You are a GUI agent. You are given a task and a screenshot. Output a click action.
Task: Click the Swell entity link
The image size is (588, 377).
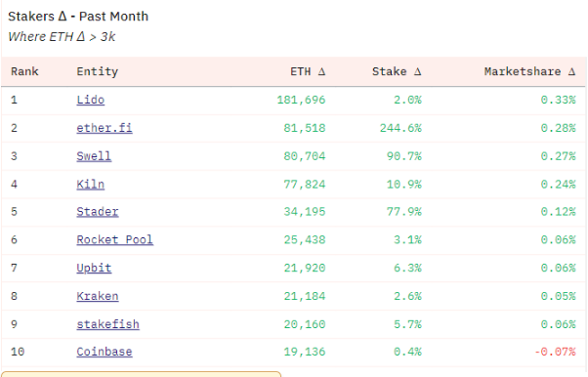[94, 156]
